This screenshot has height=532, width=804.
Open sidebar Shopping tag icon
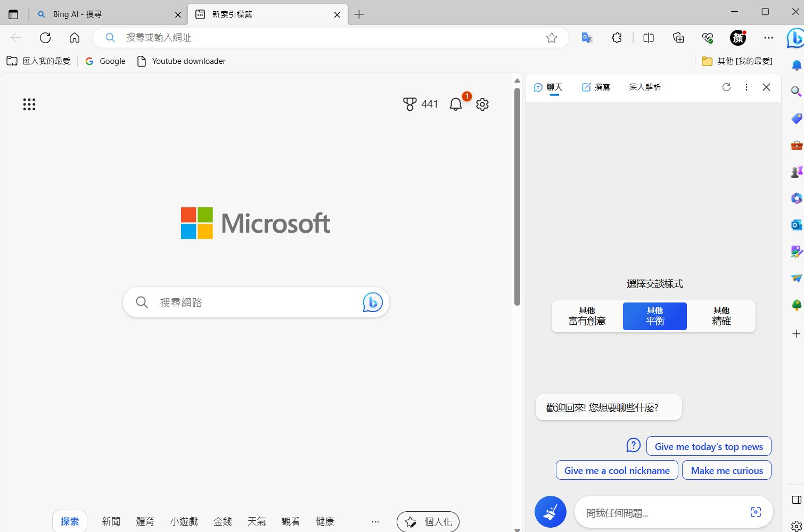click(797, 118)
